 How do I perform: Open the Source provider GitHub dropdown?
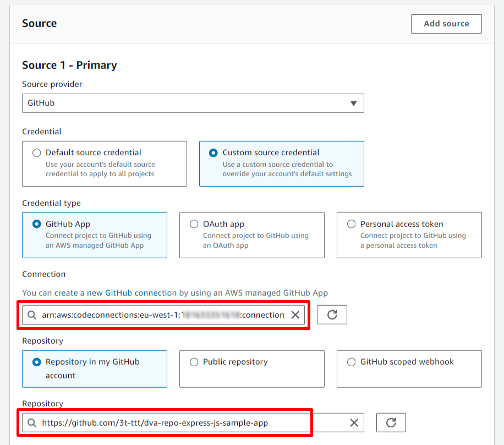tap(193, 104)
